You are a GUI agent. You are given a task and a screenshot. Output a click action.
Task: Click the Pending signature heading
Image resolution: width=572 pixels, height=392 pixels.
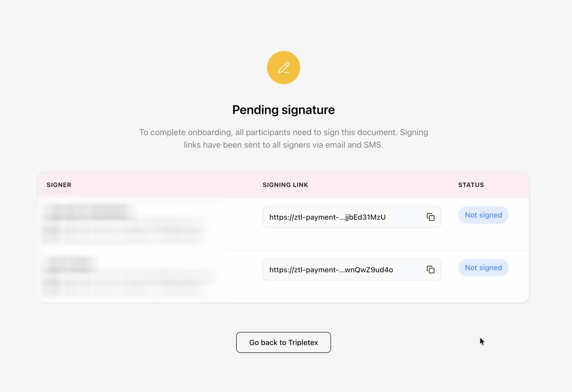click(284, 110)
